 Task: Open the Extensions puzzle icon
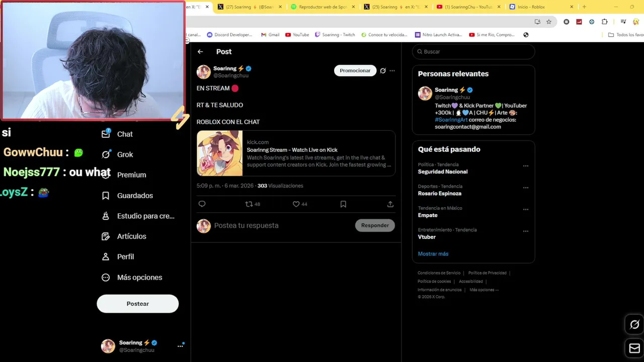coord(605,22)
